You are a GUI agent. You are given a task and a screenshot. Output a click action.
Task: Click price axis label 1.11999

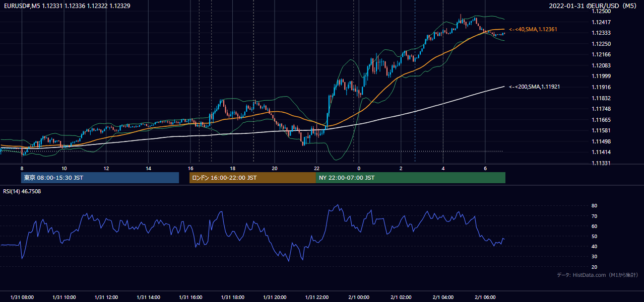tap(601, 76)
